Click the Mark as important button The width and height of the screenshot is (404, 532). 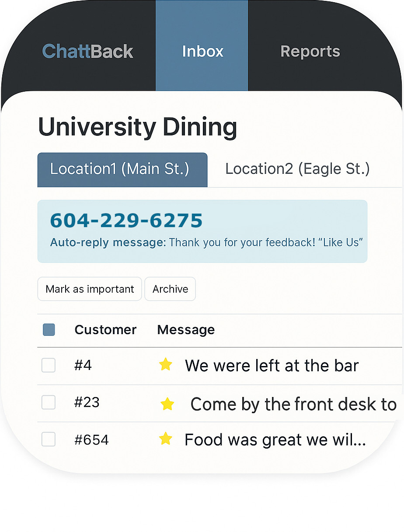pos(90,289)
